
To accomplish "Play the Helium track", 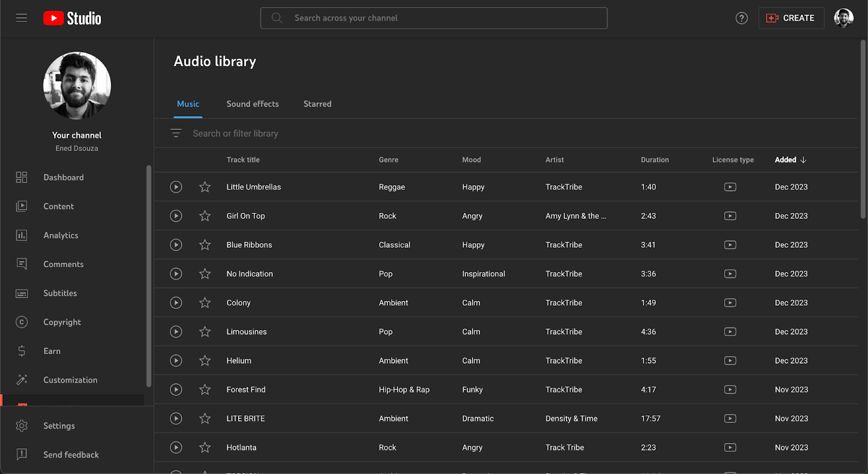I will [176, 361].
